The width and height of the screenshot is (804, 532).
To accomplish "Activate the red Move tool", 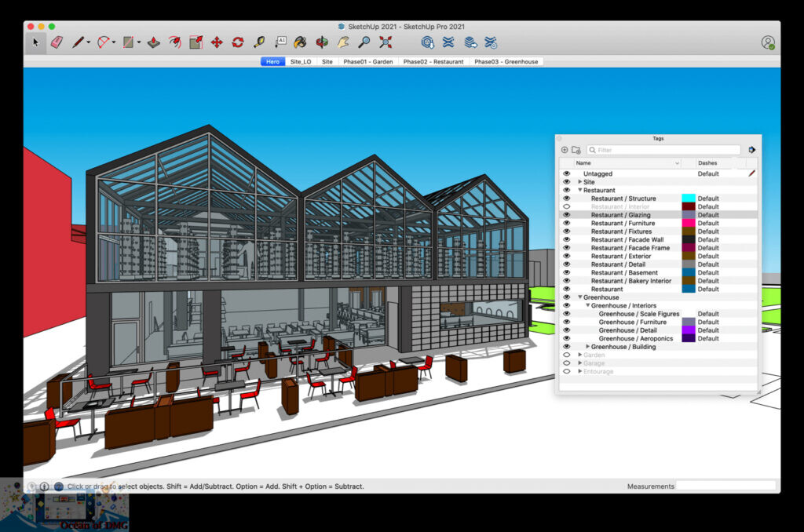I will [217, 42].
